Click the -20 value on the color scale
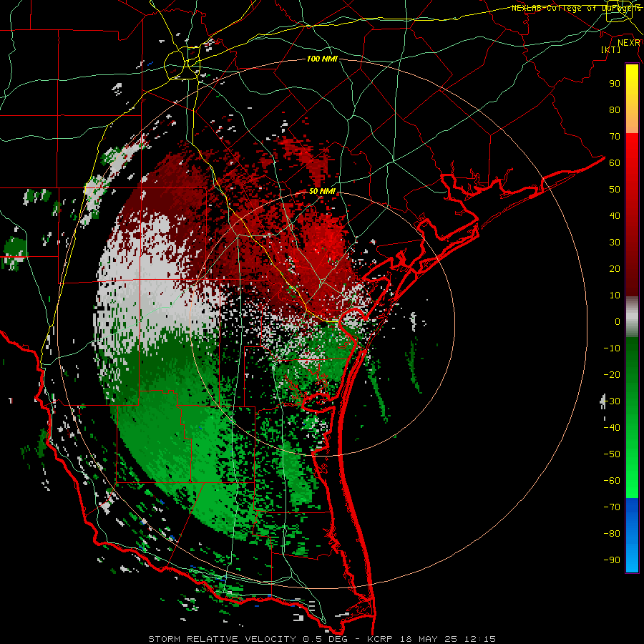The height and width of the screenshot is (644, 644). pyautogui.click(x=612, y=374)
